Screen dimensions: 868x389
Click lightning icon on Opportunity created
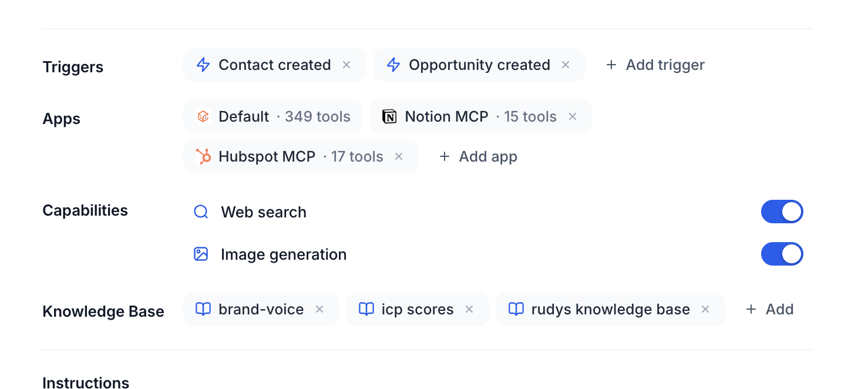[393, 65]
